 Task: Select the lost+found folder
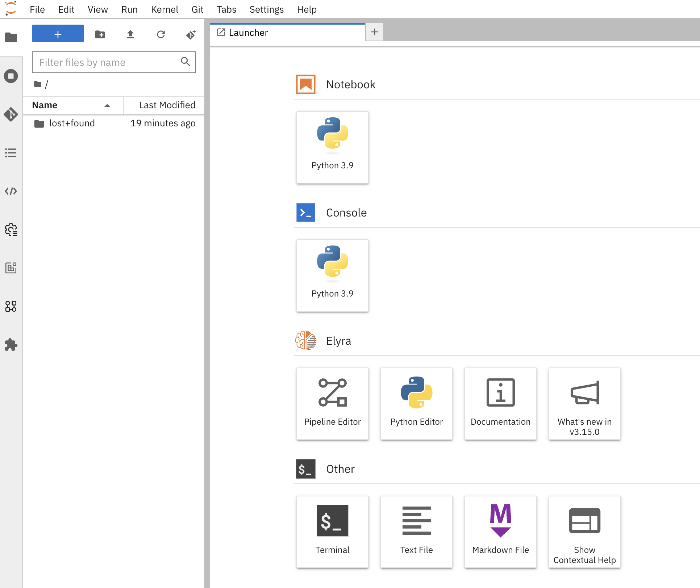click(x=114, y=123)
